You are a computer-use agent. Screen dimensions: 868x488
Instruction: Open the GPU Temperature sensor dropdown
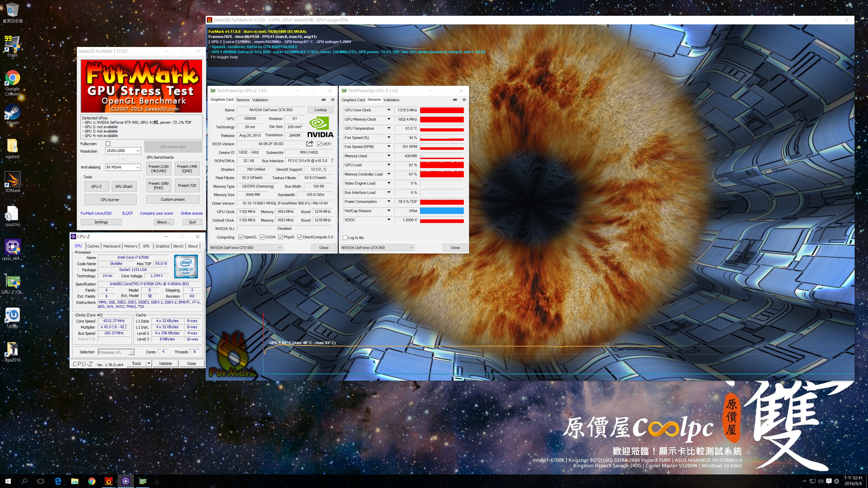(x=389, y=128)
